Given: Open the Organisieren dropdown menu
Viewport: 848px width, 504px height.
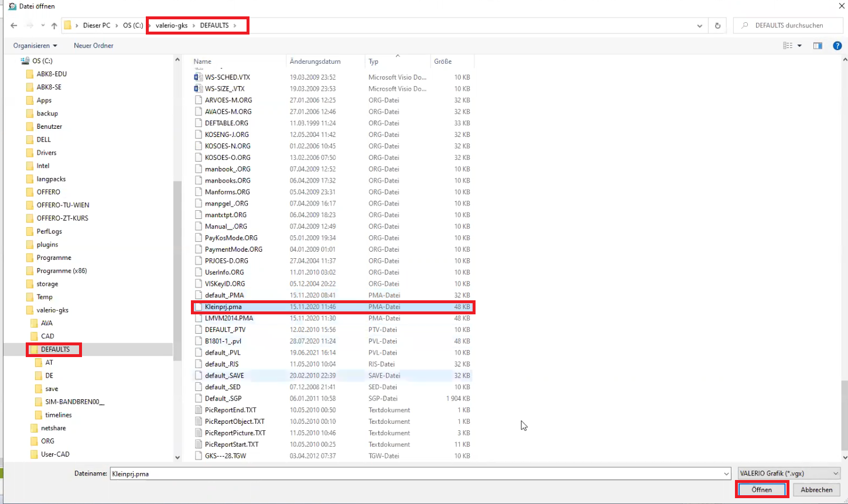Looking at the screenshot, I should tap(35, 46).
